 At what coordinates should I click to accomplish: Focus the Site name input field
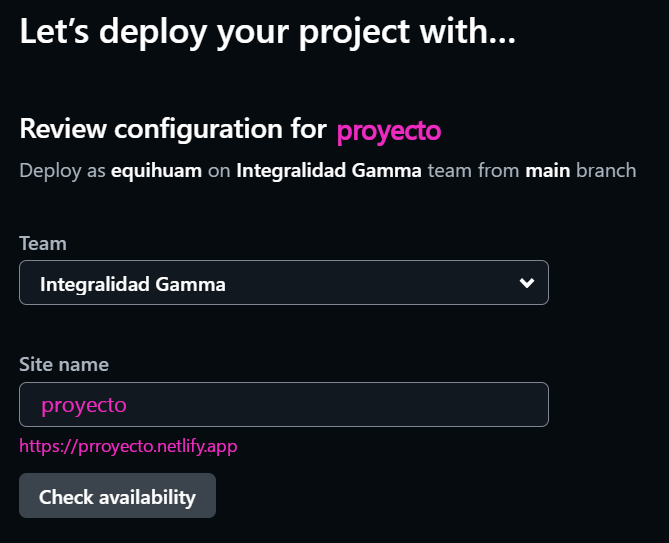(x=283, y=405)
